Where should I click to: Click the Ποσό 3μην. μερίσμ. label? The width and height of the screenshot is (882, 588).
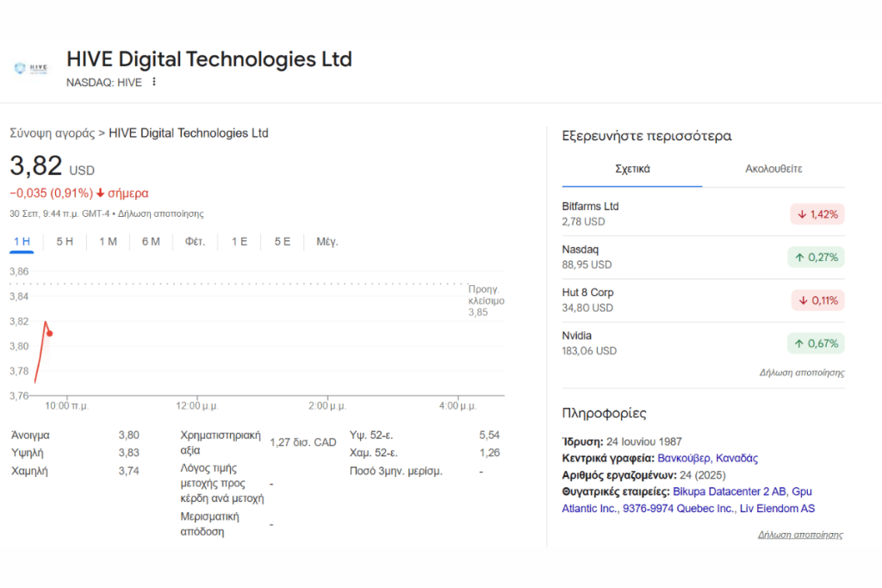pos(396,471)
